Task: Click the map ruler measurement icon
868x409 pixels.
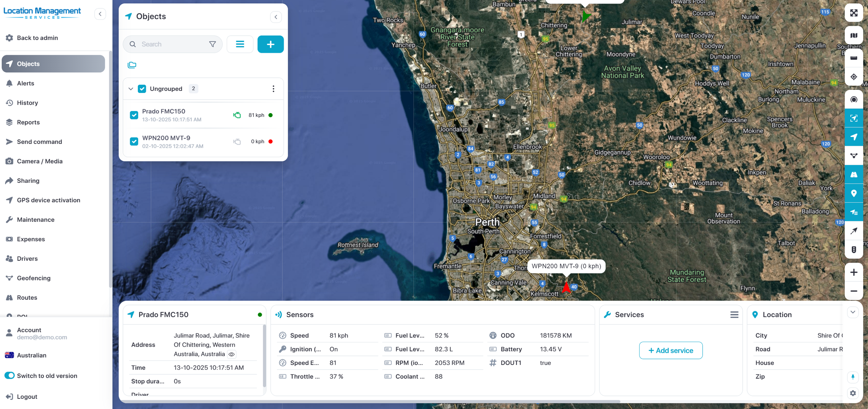Action: (x=853, y=58)
